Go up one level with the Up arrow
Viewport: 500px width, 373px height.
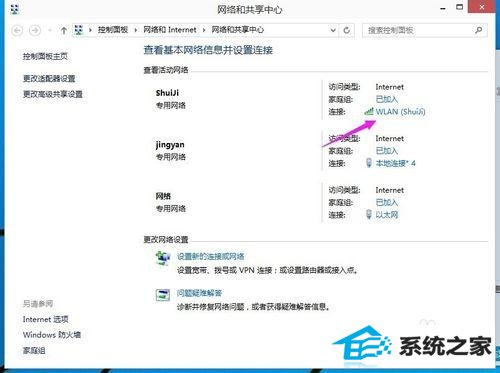click(x=64, y=31)
